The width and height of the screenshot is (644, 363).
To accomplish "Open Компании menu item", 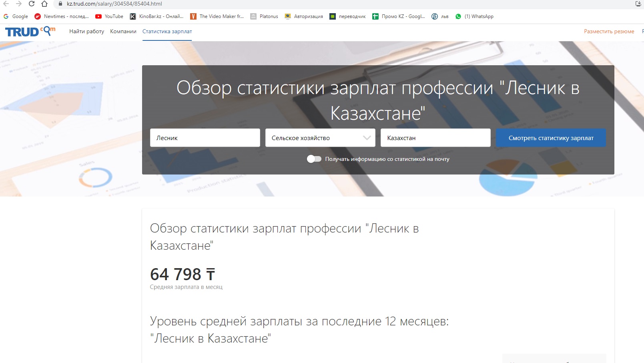I will [x=123, y=31].
